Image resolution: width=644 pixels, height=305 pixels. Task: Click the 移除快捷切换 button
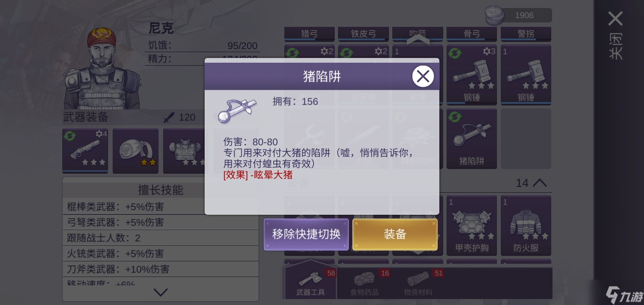(306, 234)
